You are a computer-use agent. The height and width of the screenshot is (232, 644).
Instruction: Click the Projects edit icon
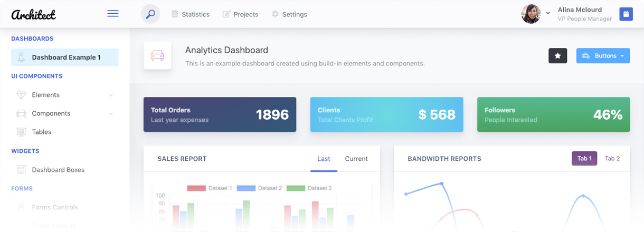tap(226, 14)
